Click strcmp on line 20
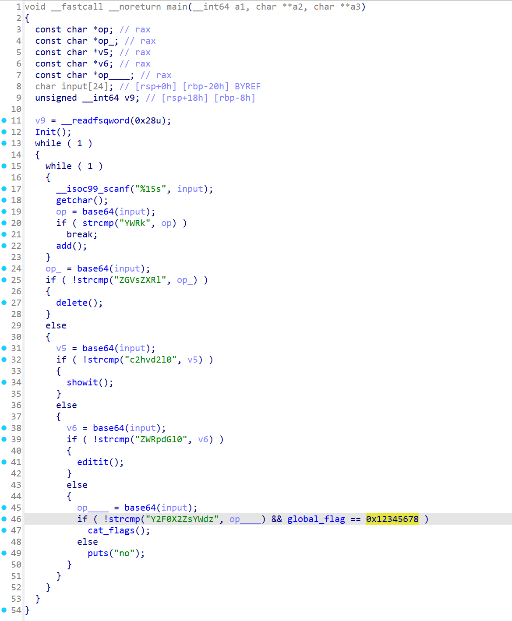Viewport: 512px width, 621px height. tap(98, 223)
